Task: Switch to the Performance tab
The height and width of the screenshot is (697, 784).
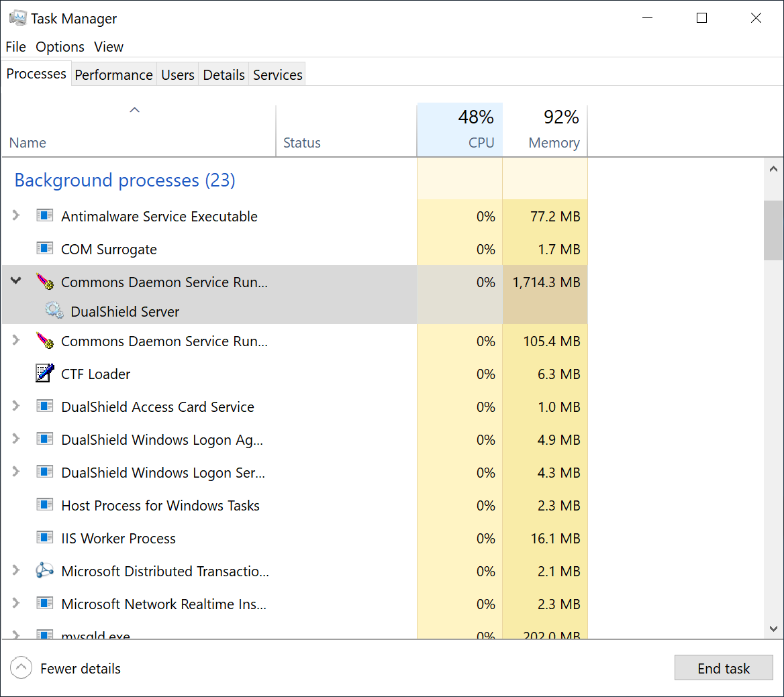Action: tap(113, 74)
